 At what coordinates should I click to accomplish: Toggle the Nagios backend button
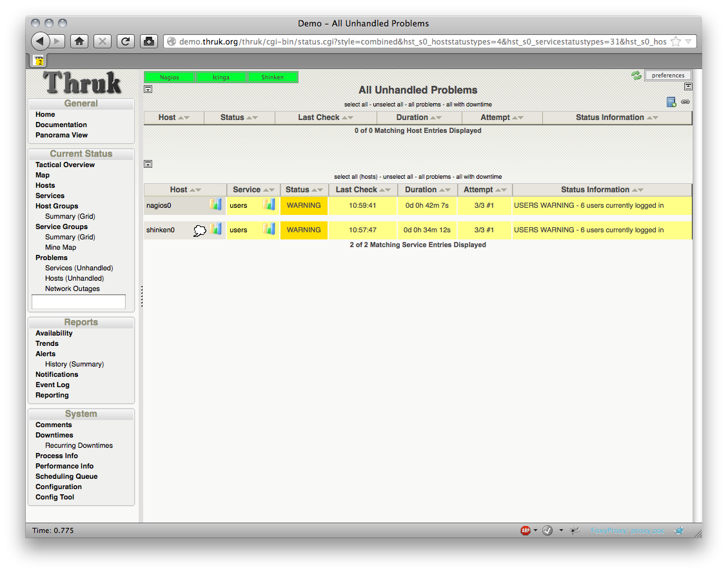pyautogui.click(x=169, y=77)
